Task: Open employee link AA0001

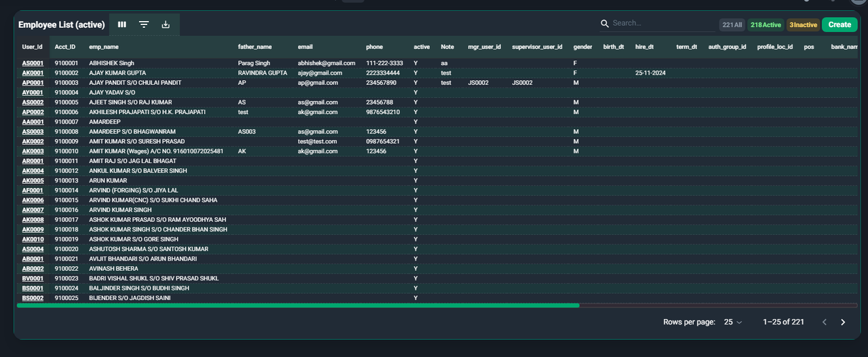Action: 33,122
